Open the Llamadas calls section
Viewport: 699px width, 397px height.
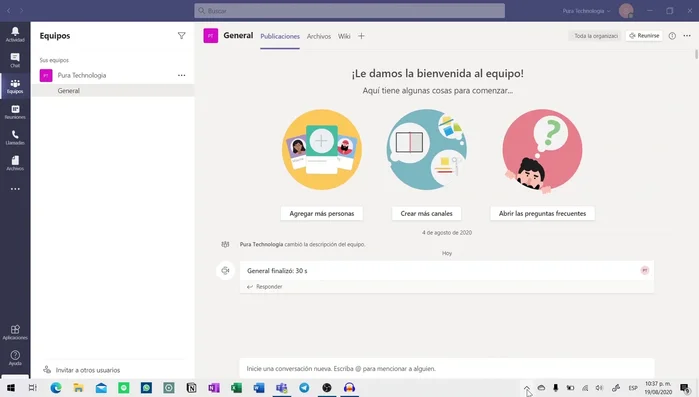(15, 138)
